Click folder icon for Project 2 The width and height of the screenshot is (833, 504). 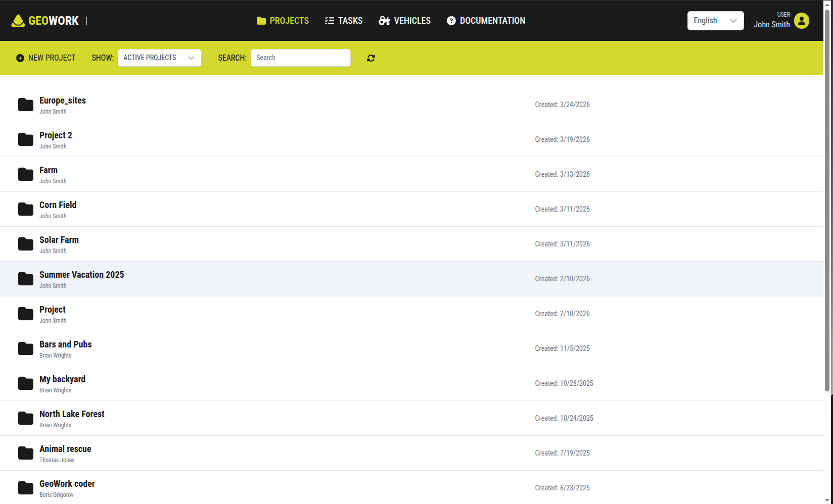click(x=26, y=139)
